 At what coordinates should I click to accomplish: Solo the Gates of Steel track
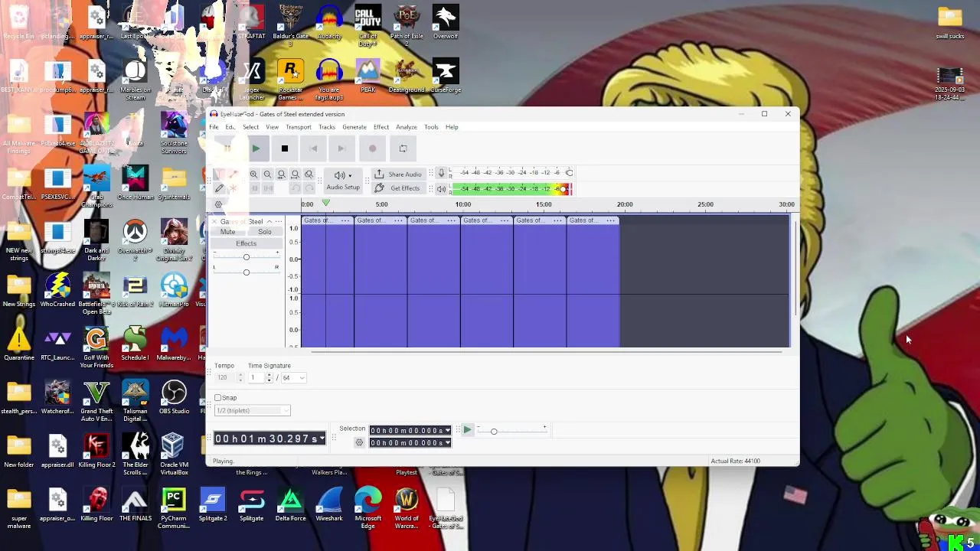pos(264,232)
